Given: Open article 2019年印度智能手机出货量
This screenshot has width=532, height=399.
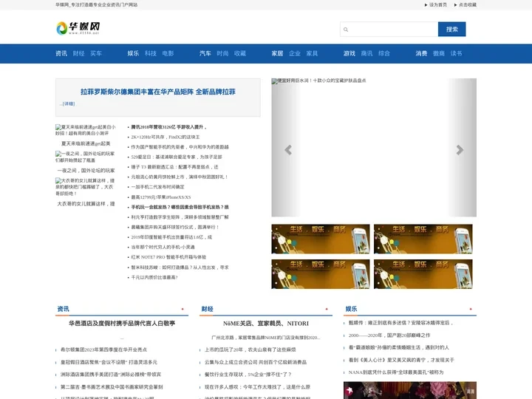Looking at the screenshot, I should click(x=171, y=237).
